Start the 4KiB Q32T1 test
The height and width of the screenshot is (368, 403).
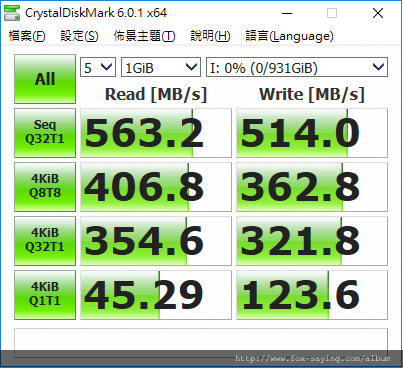tap(45, 241)
